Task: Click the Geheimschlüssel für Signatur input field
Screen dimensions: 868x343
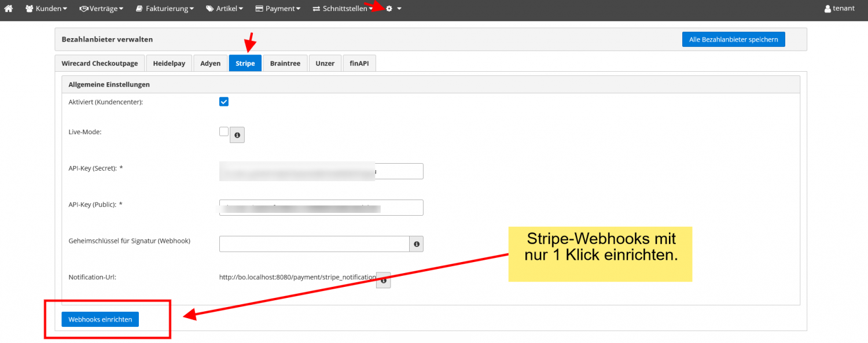Action: pos(314,244)
